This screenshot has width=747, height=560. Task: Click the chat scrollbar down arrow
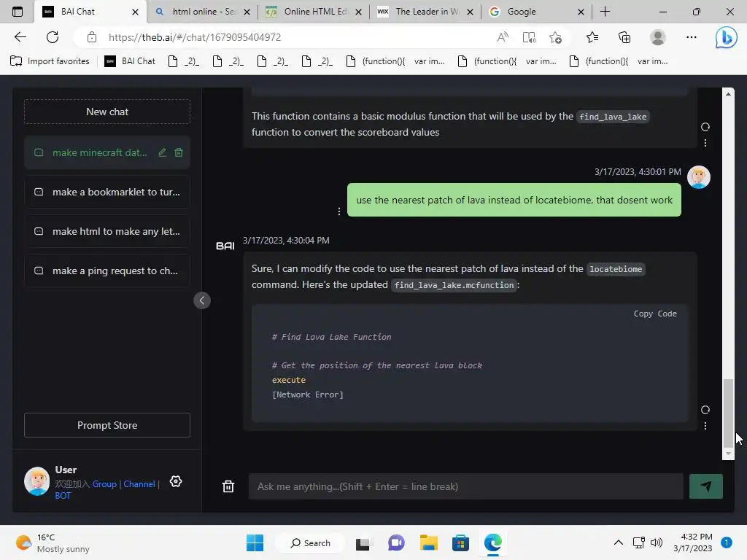pyautogui.click(x=728, y=454)
